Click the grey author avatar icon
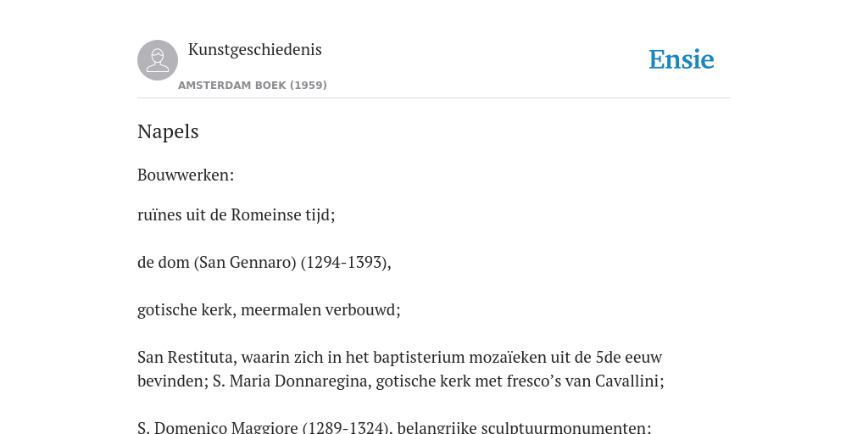The width and height of the screenshot is (868, 434). [x=158, y=60]
